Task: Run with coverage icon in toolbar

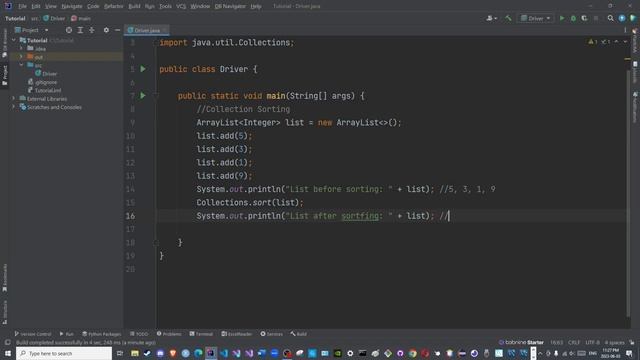Action: click(x=584, y=18)
